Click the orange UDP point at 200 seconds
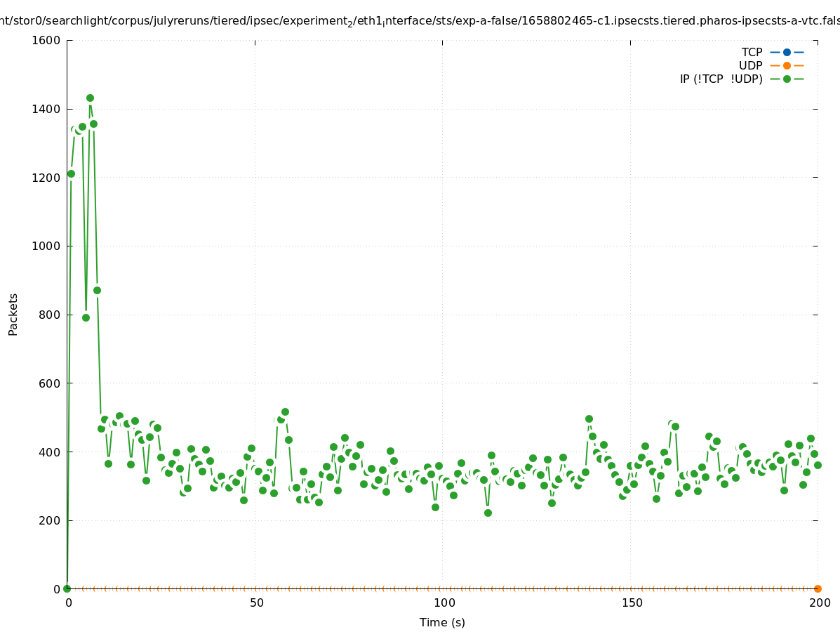840x632 pixels. pyautogui.click(x=818, y=588)
